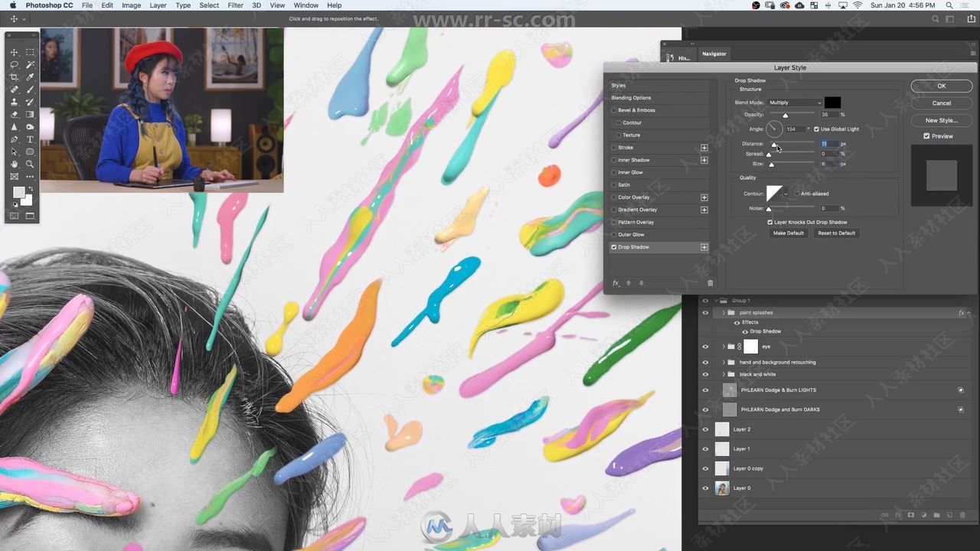Enable the Stroke effect checkbox
980x551 pixels.
pyautogui.click(x=614, y=148)
